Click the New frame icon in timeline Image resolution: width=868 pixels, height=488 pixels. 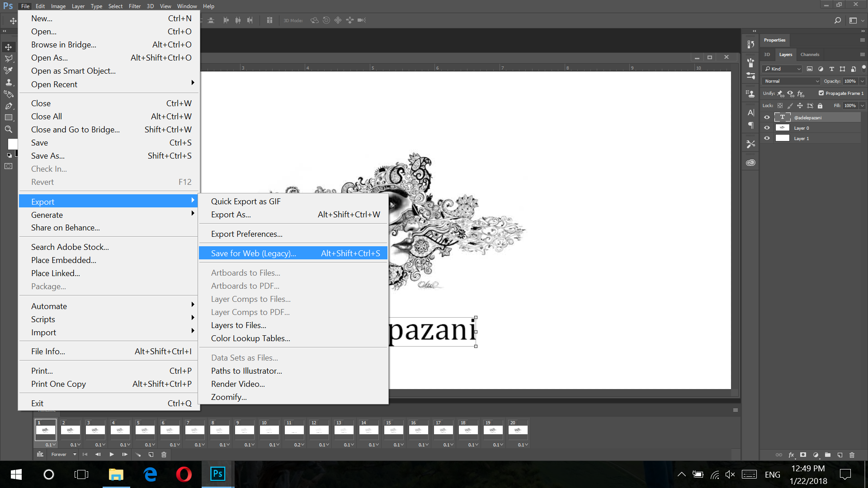(x=151, y=455)
